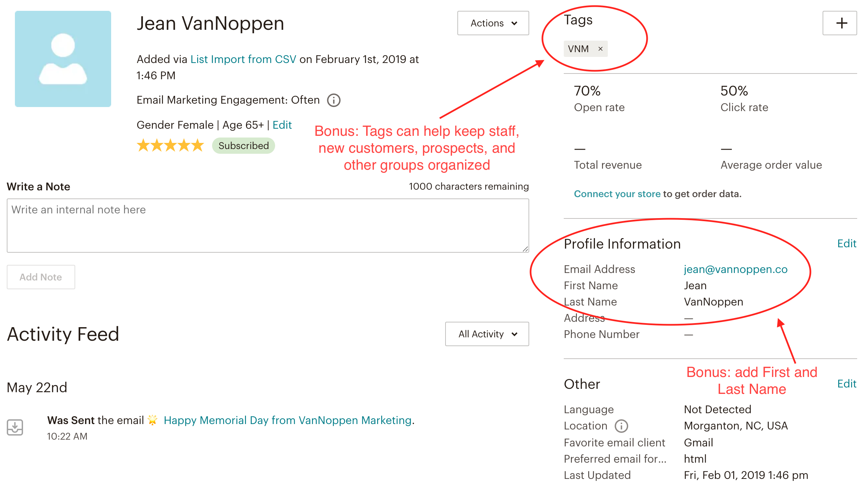
Task: Remove the VNM tag with its x
Action: pyautogui.click(x=600, y=49)
